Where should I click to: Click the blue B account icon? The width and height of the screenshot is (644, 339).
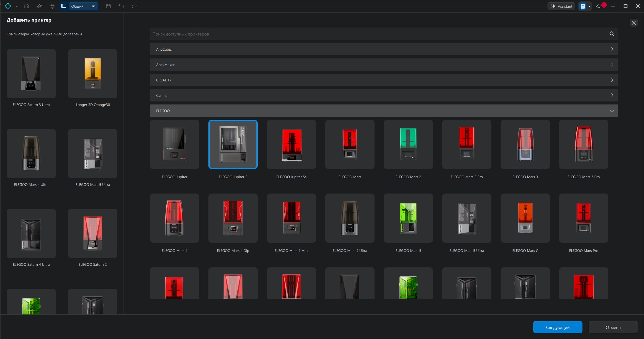(583, 6)
